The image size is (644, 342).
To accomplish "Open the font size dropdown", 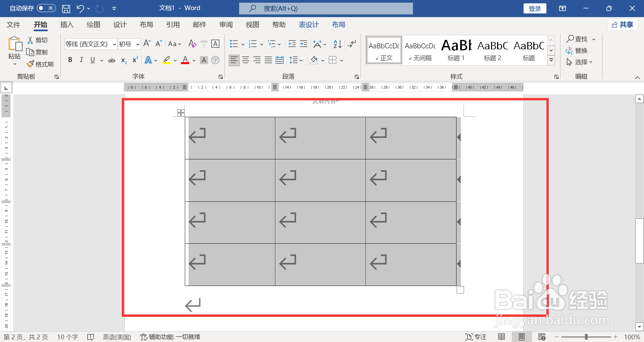I will coord(138,44).
